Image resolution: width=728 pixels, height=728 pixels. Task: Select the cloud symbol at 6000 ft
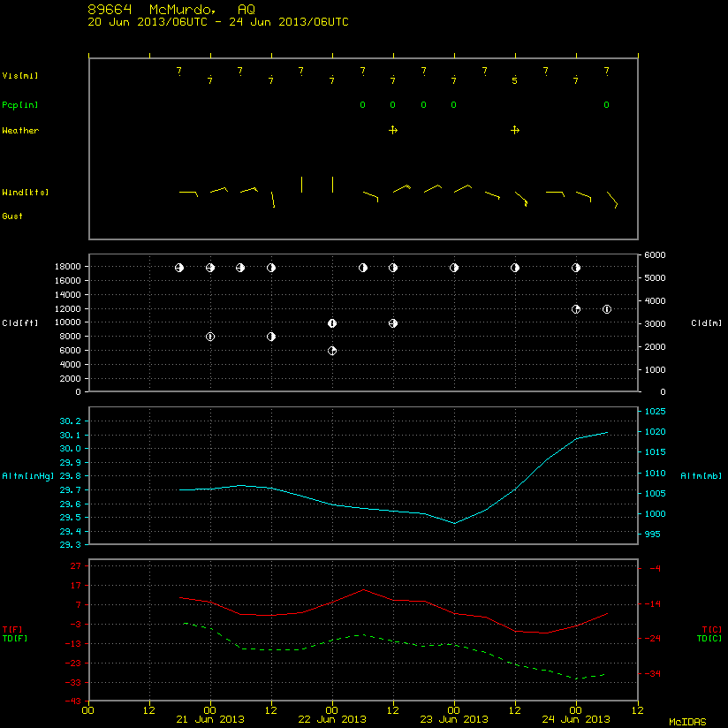pos(332,351)
